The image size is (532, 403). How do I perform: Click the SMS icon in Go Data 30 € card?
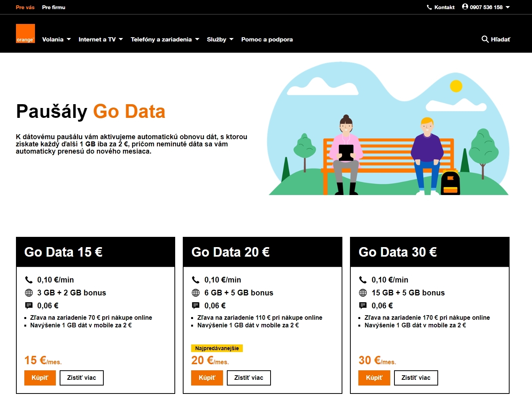coord(363,306)
